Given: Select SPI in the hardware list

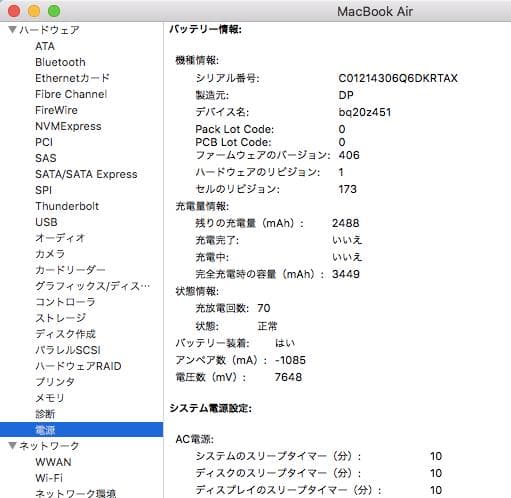Looking at the screenshot, I should (x=43, y=190).
